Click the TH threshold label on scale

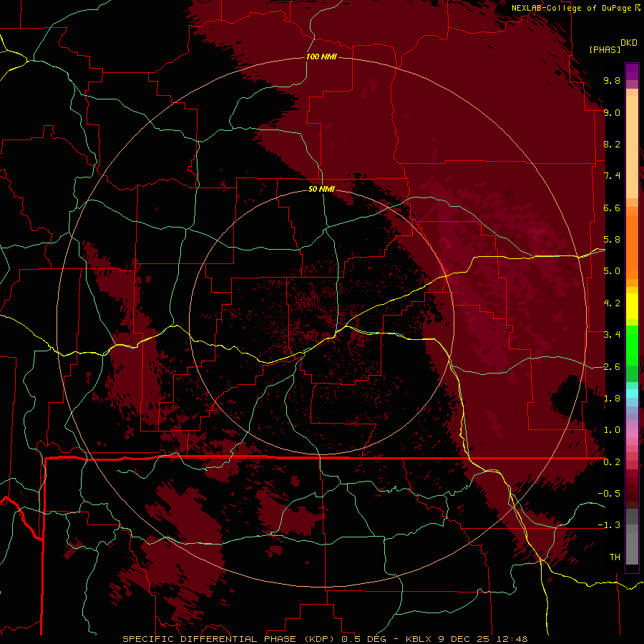pyautogui.click(x=615, y=557)
